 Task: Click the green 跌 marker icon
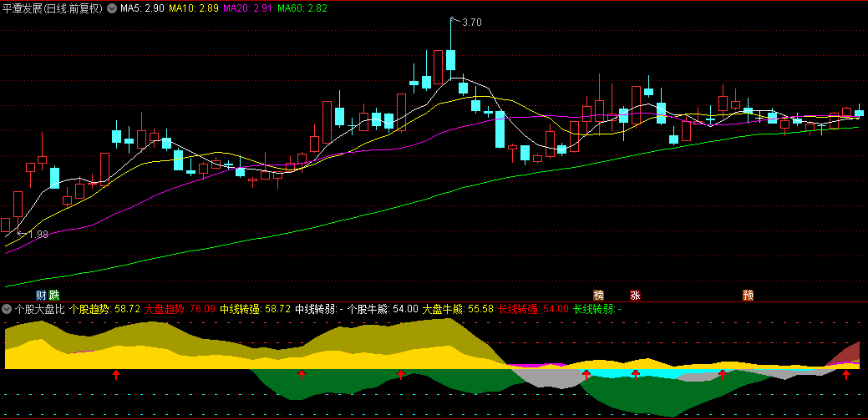pyautogui.click(x=53, y=295)
